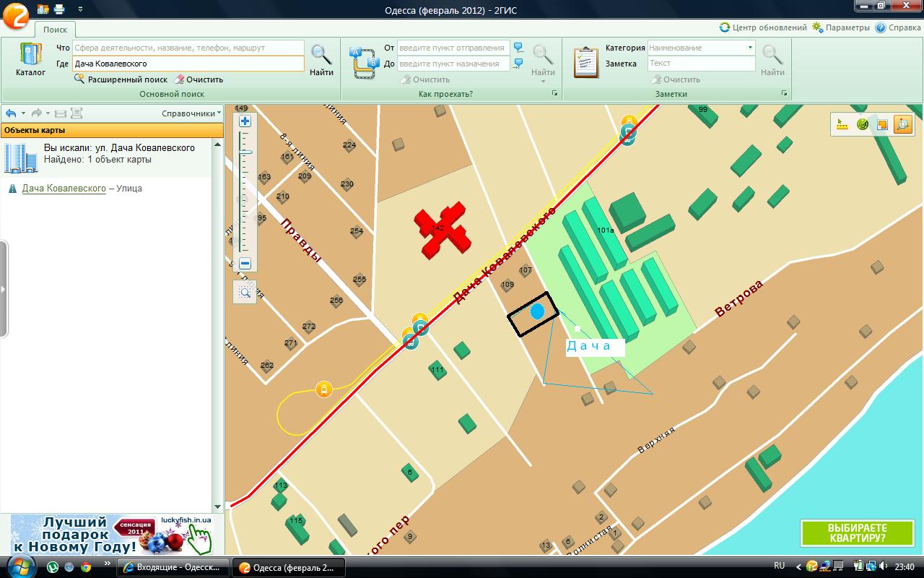Click the left panel scrollbar down arrow
The height and width of the screenshot is (578, 924).
point(218,507)
